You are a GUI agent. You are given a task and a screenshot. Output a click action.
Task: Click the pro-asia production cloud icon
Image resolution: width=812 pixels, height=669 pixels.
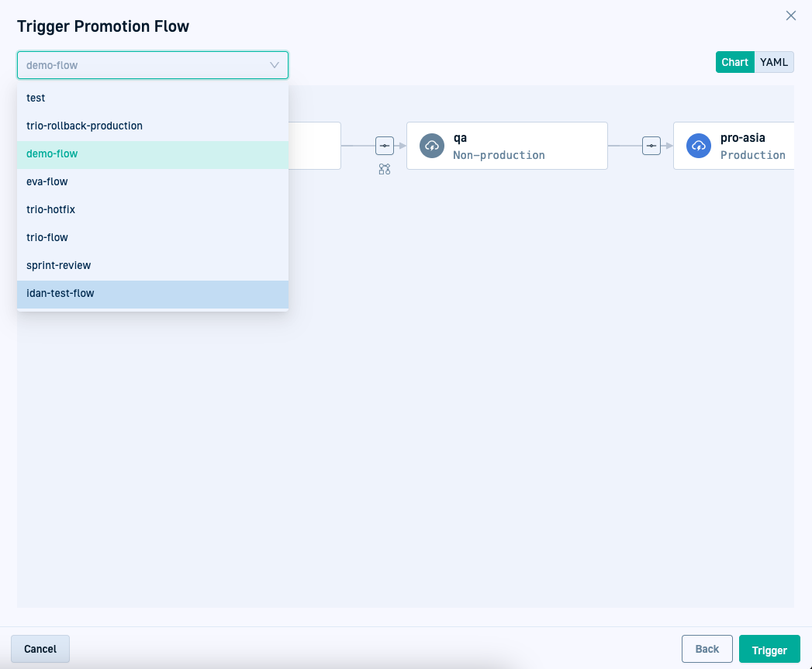699,146
